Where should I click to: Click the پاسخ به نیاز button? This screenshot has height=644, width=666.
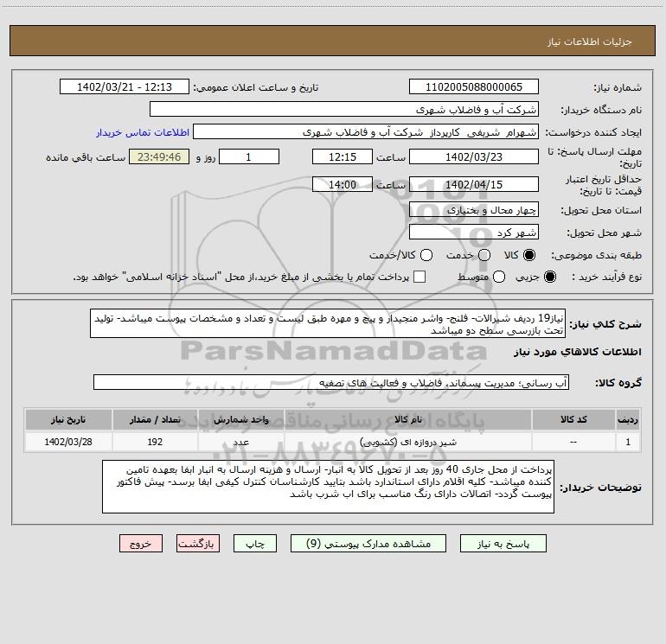[x=503, y=544]
